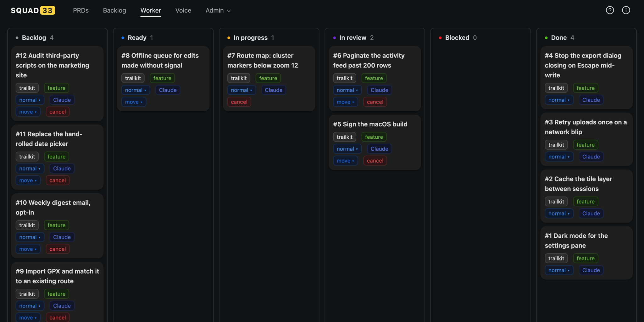Open priority dropdown on card #7
Viewport: 644px width, 322px height.
point(241,90)
